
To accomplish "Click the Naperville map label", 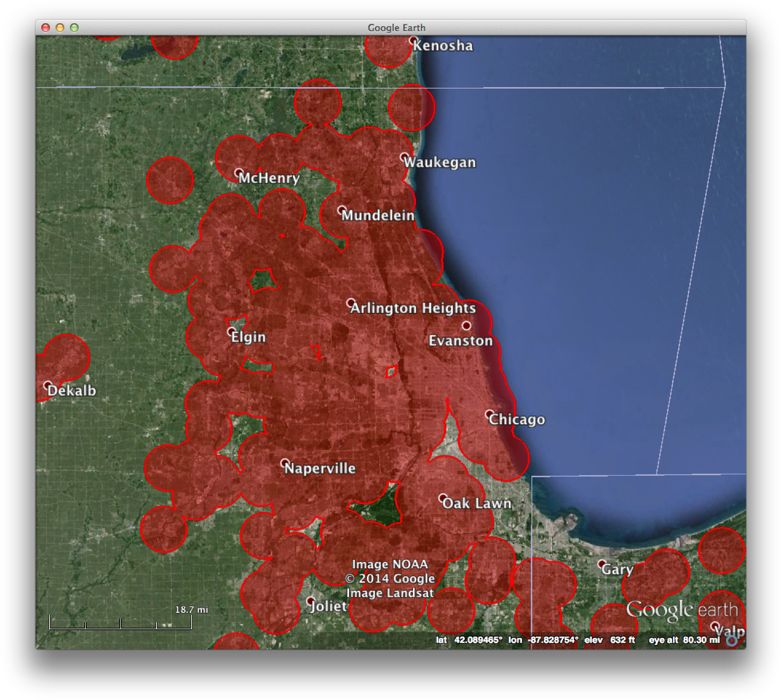I will pyautogui.click(x=320, y=468).
